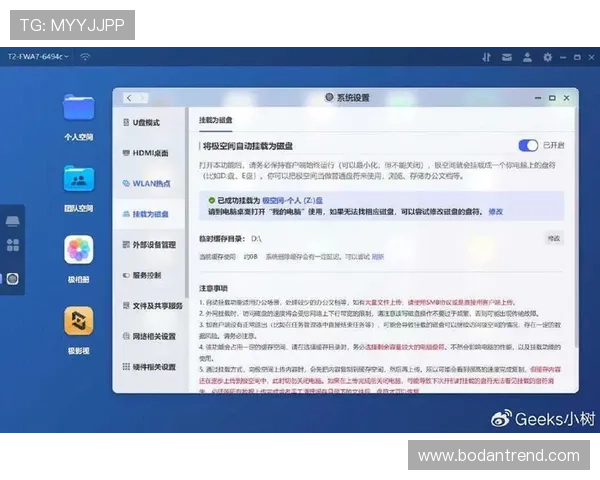Turn off the 将极空间自动挂载为磁盘 switch
This screenshot has height=480, width=600.
[x=528, y=145]
